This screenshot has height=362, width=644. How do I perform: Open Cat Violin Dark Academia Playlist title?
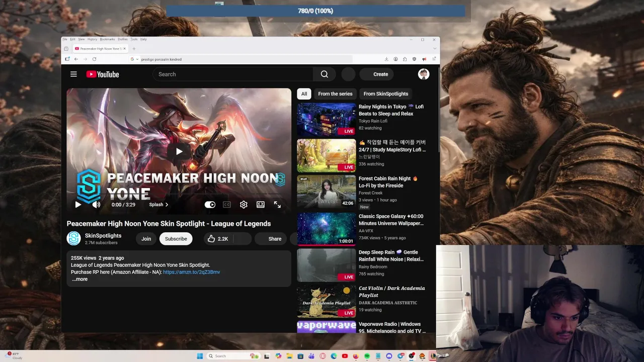(392, 292)
